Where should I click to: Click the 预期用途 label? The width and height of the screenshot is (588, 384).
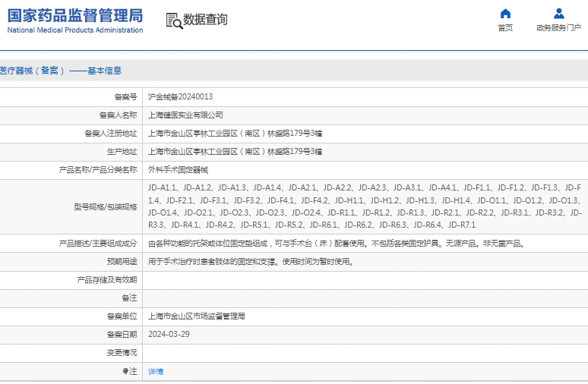[x=122, y=262]
